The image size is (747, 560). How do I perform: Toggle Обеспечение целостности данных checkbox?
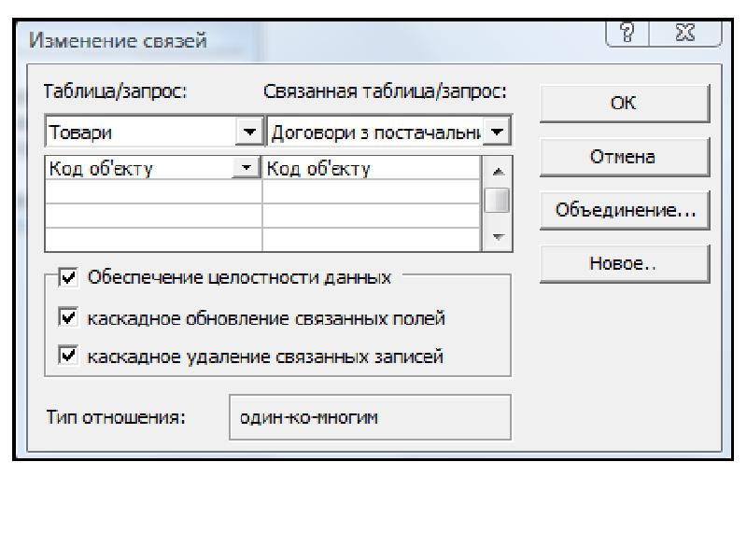pyautogui.click(x=68, y=277)
